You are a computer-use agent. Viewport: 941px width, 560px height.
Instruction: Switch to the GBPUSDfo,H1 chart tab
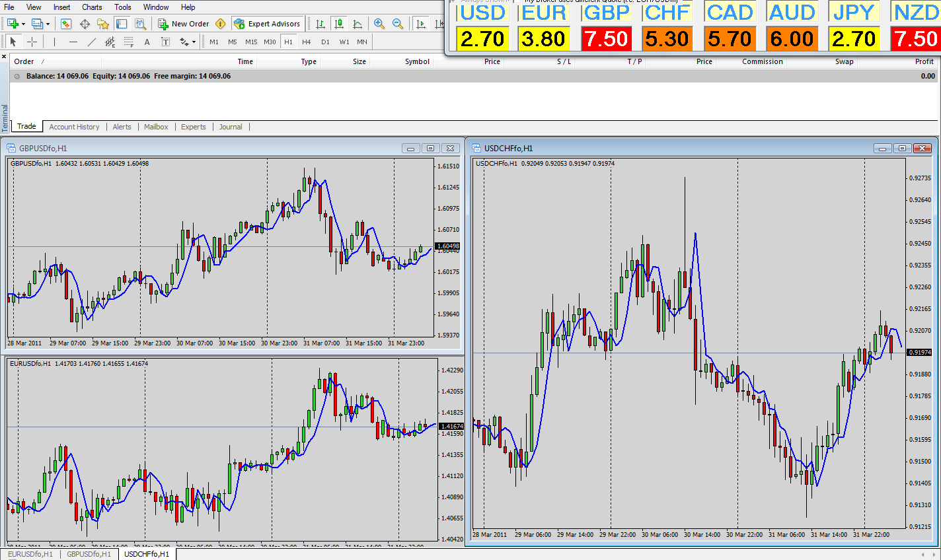pos(89,554)
